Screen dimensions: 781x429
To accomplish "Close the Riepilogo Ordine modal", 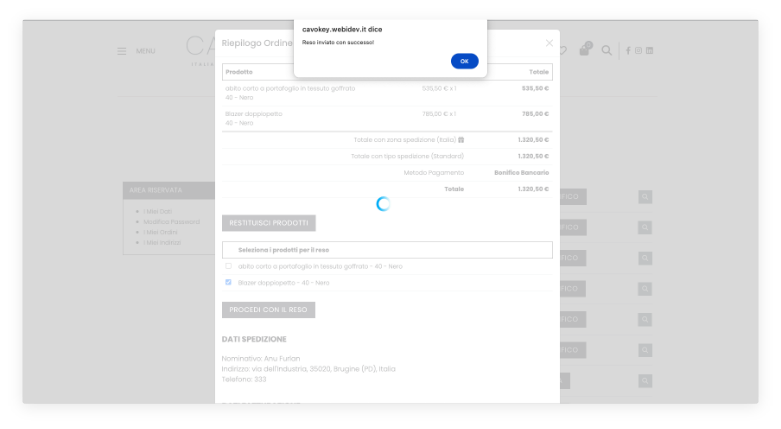I will click(x=549, y=43).
